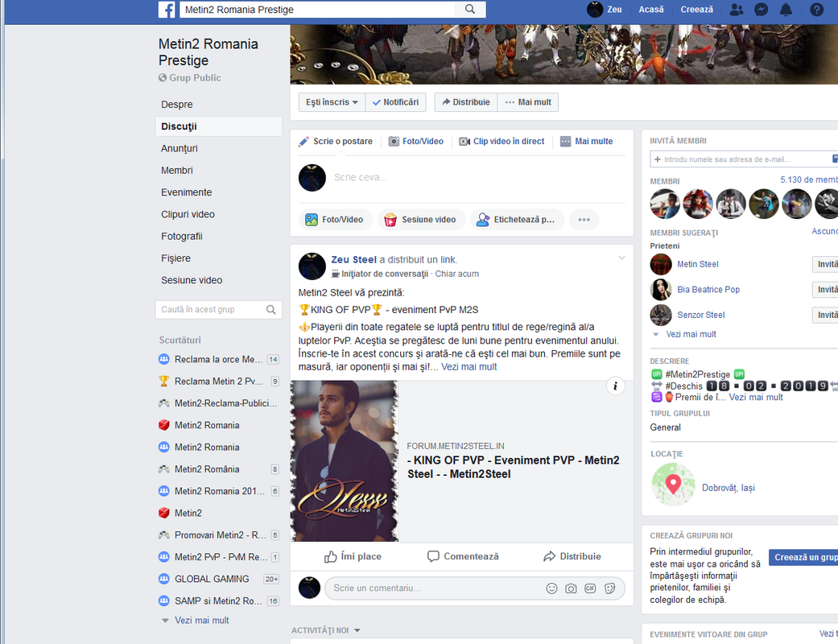Insert emoji in comment box
The image size is (838, 644).
tap(551, 588)
